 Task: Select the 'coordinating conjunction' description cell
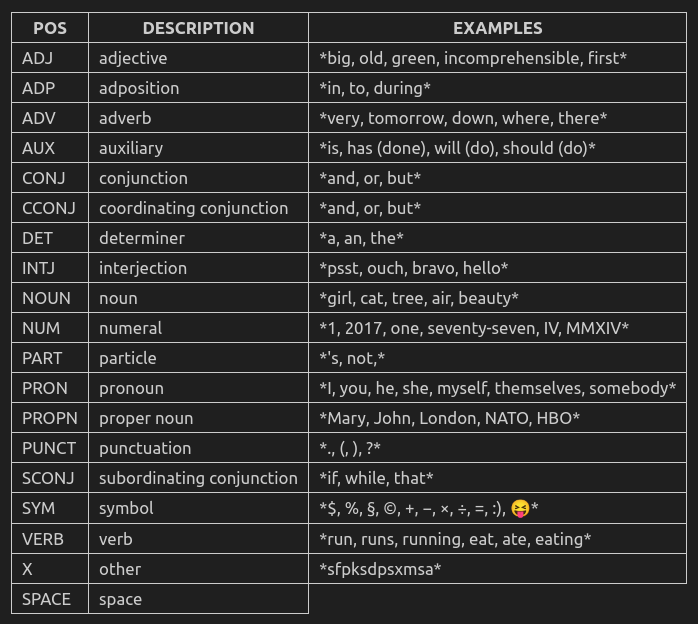click(193, 208)
